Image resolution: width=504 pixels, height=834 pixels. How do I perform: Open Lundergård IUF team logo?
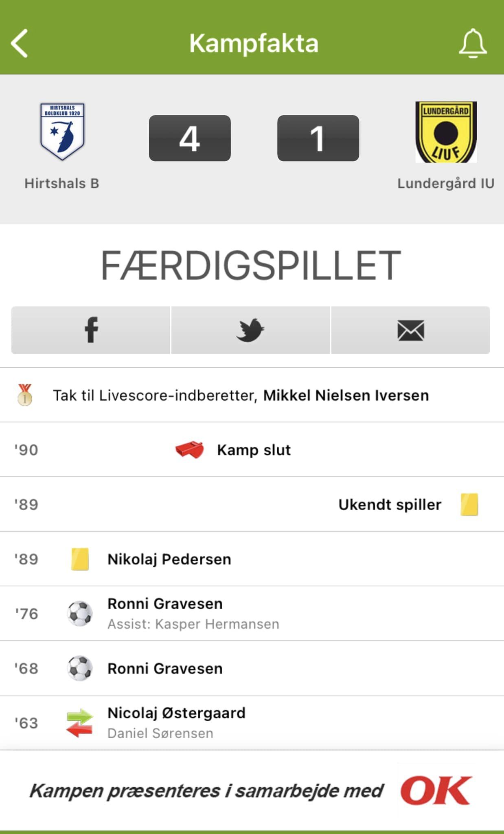pos(446,132)
